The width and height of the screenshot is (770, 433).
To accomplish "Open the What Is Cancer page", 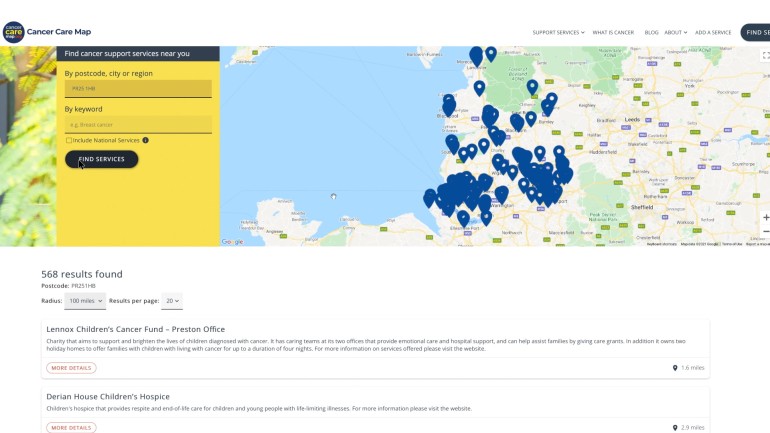I will [x=613, y=32].
